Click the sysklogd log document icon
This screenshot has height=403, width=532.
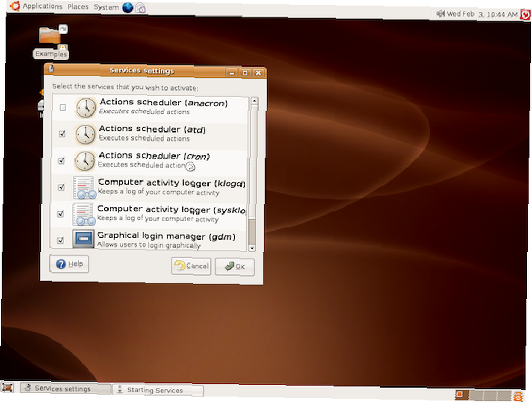coord(84,214)
